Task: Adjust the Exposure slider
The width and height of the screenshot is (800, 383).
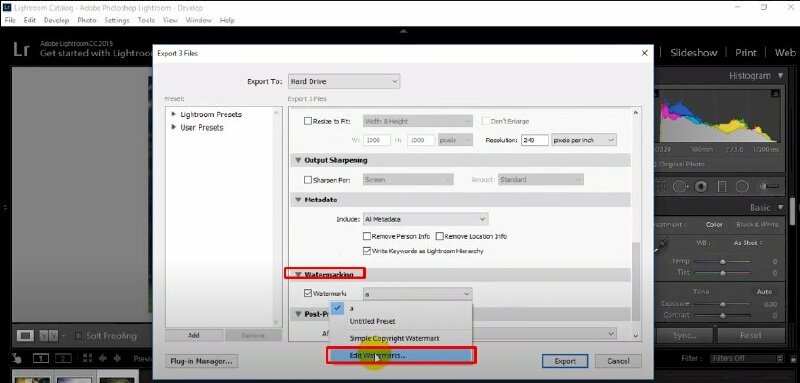Action: pyautogui.click(x=722, y=304)
